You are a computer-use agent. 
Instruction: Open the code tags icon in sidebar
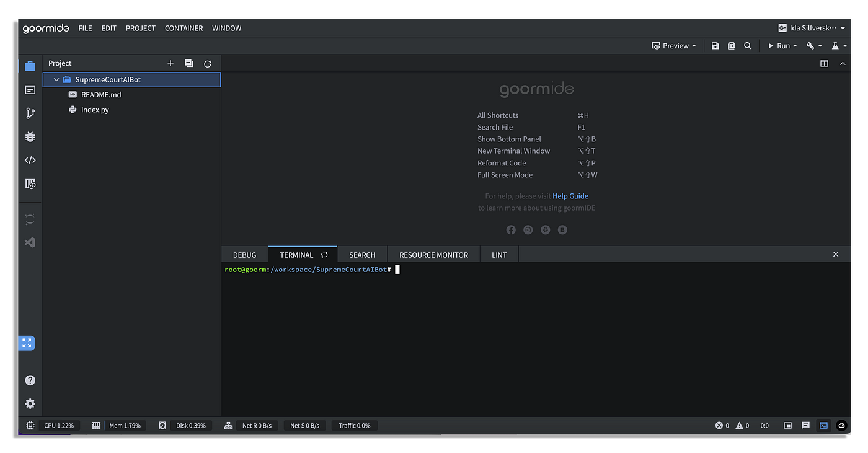point(30,160)
